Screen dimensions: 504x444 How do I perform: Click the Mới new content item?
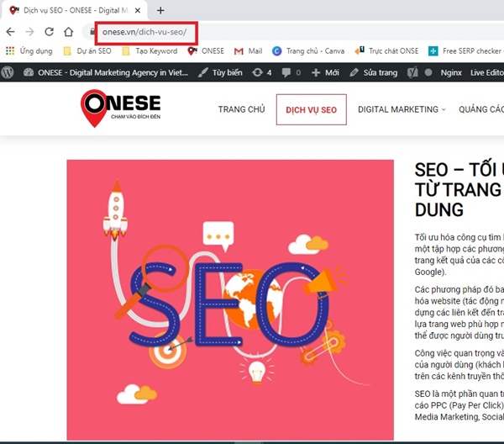coord(325,72)
